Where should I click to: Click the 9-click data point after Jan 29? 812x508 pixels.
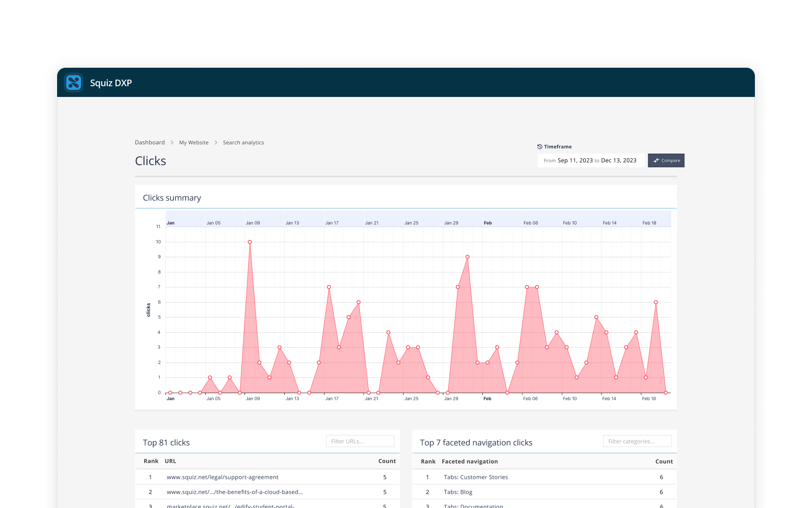click(x=467, y=257)
